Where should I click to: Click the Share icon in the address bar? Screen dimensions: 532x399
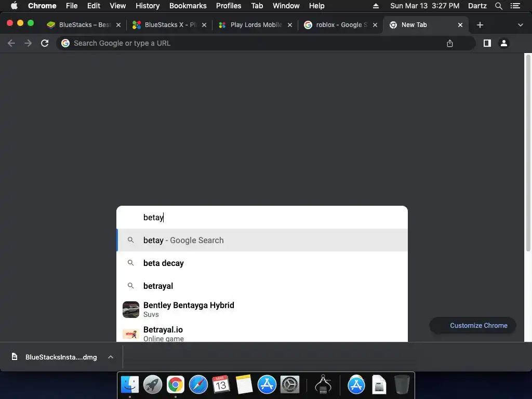coord(449,44)
